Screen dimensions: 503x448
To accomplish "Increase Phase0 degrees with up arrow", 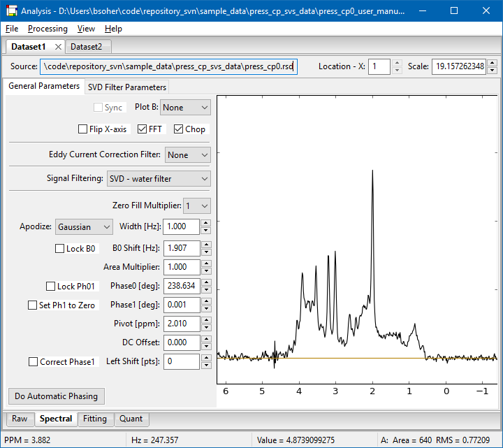I will pos(205,282).
